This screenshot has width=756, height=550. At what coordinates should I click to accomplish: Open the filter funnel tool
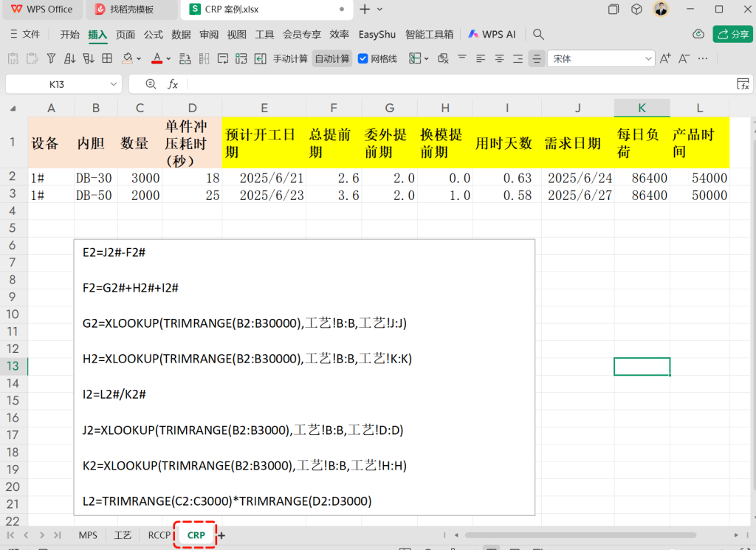51,59
